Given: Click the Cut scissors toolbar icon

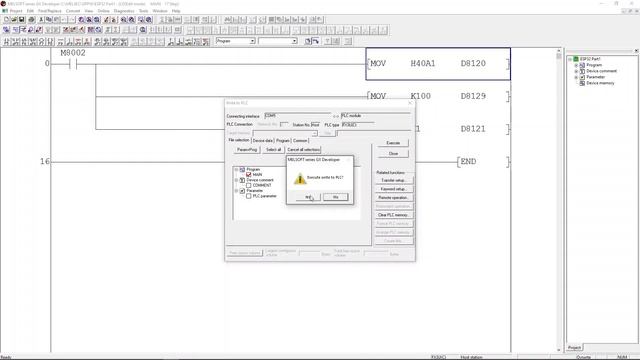Looking at the screenshot, I should (x=41, y=20).
